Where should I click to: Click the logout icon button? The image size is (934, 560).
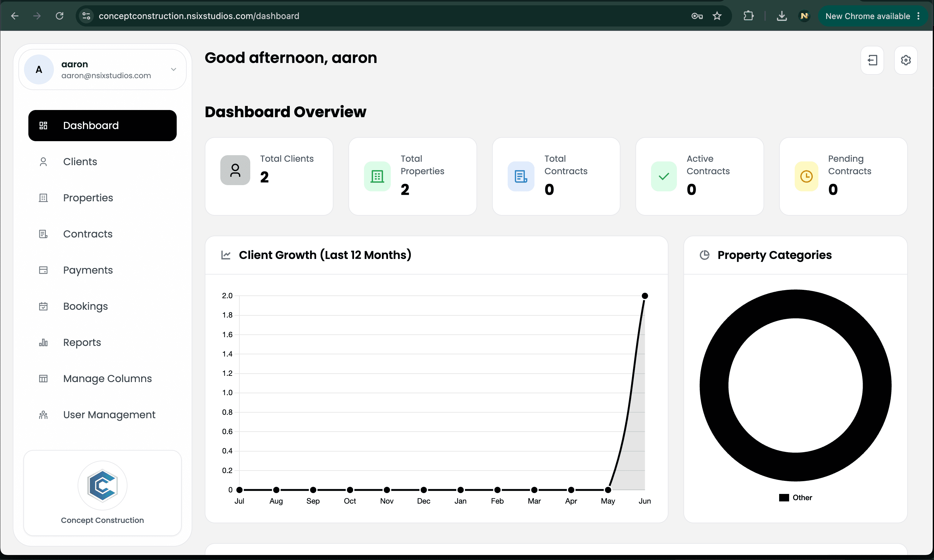[872, 60]
